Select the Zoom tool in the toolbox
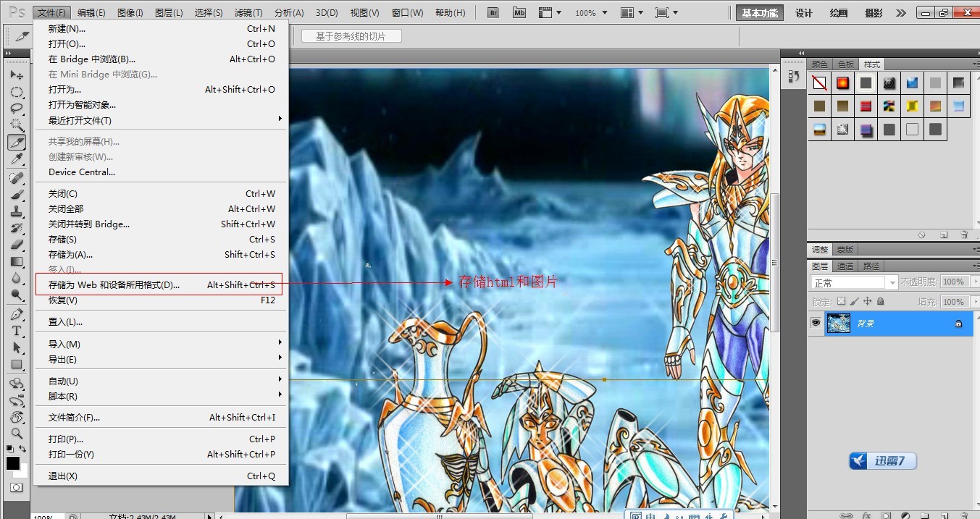This screenshot has height=519, width=980. pyautogui.click(x=17, y=434)
